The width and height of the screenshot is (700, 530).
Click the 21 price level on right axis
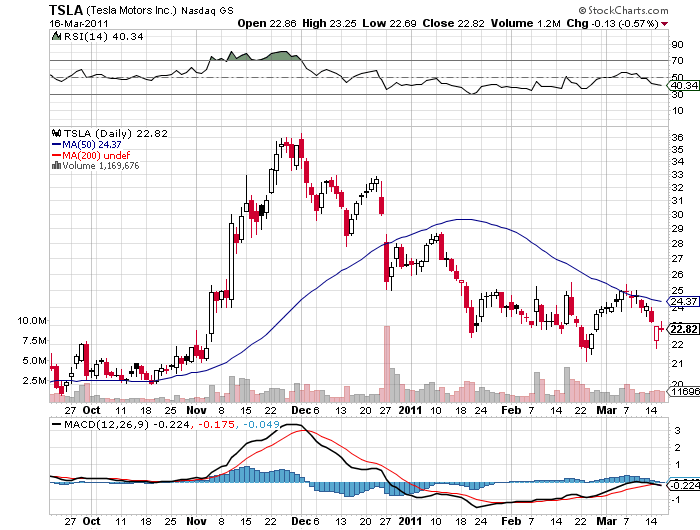[677, 363]
